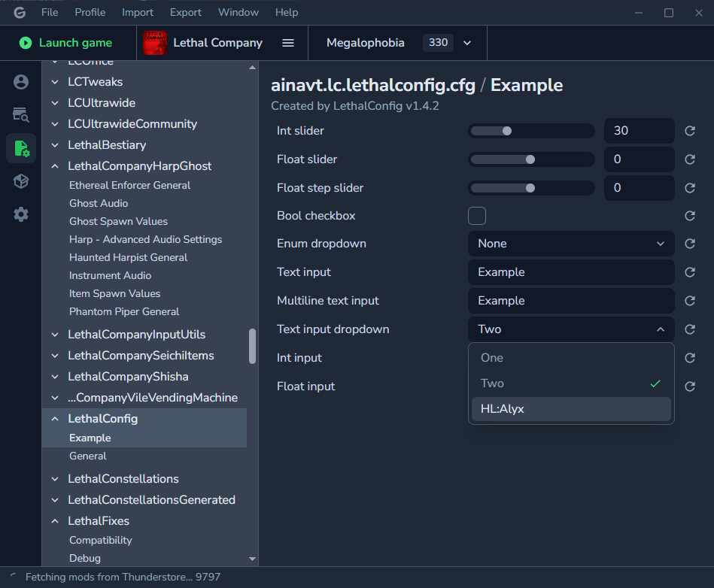Viewport: 714px width, 588px height.
Task: Expand the LethalConstellations node
Action: [55, 479]
